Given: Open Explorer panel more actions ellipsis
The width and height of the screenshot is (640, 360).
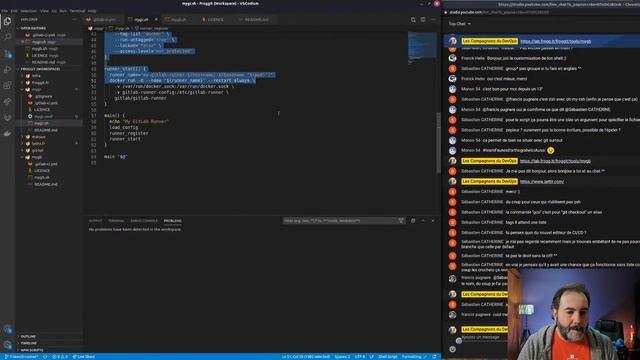Looking at the screenshot, I should (x=74, y=20).
